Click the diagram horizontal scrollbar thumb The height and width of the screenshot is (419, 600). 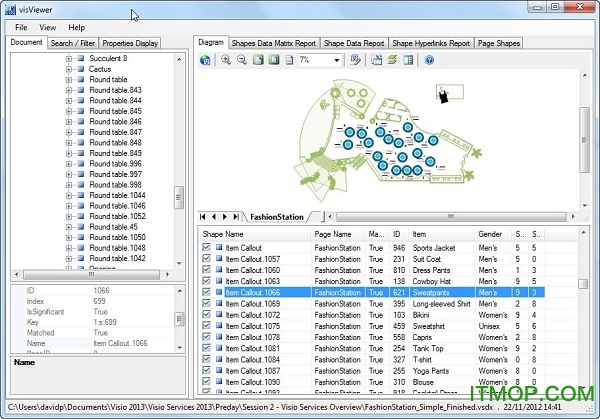click(451, 217)
